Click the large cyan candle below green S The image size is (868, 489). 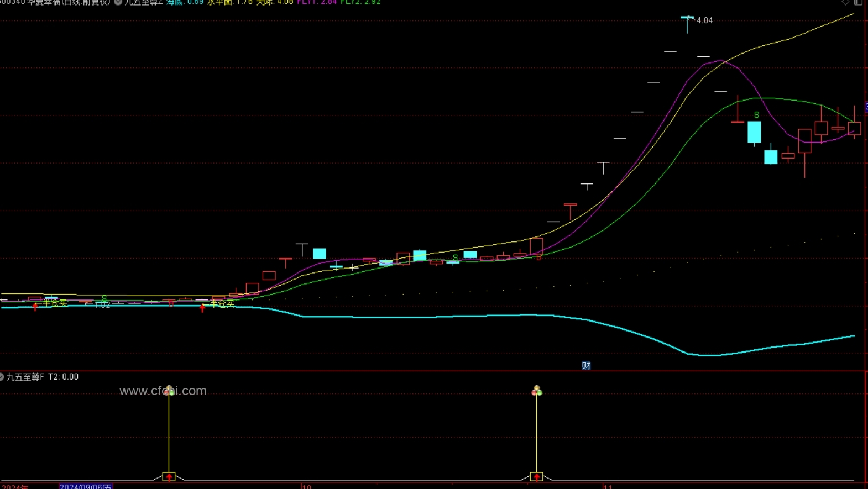(x=754, y=132)
